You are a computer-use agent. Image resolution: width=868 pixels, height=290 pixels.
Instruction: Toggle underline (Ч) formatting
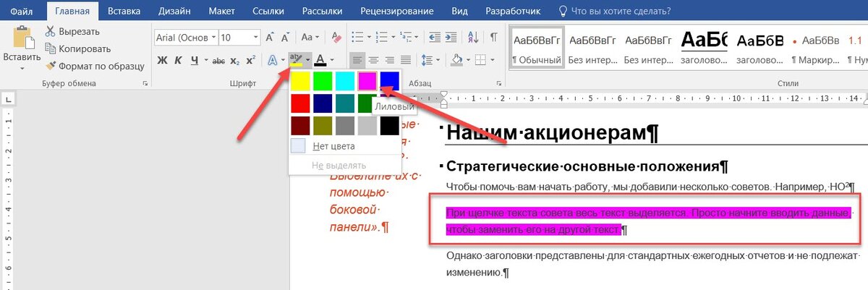click(x=194, y=60)
